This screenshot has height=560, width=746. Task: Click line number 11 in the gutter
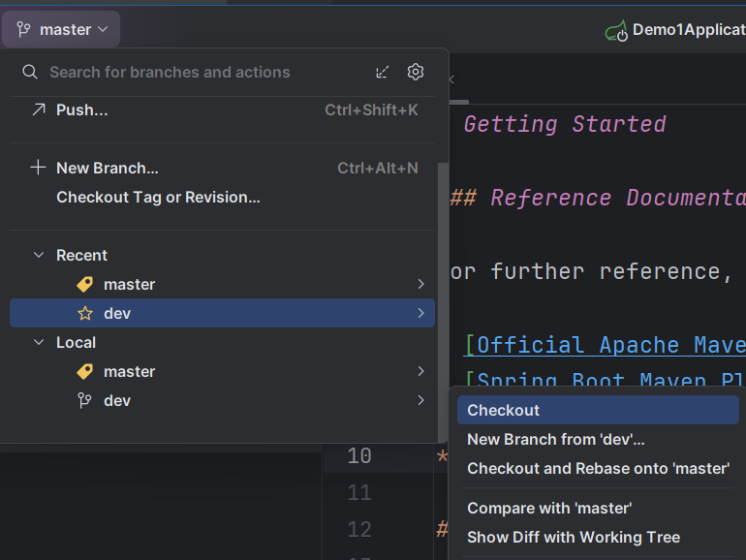point(359,492)
